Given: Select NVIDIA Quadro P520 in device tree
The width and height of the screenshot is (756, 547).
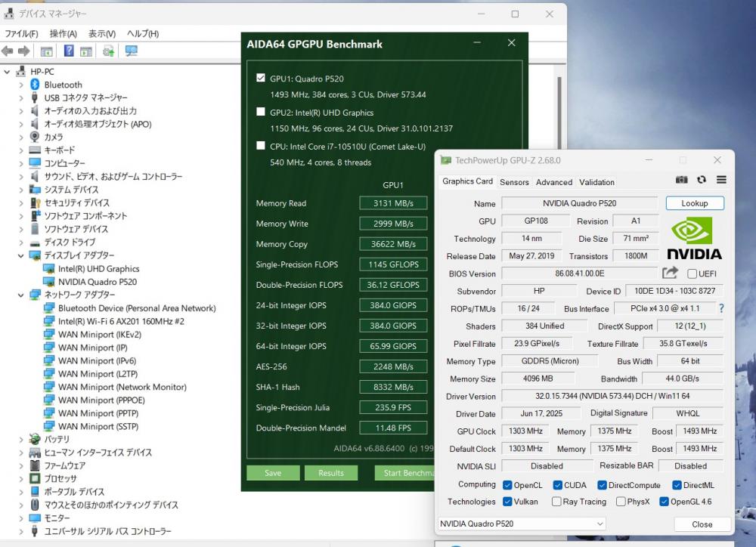Looking at the screenshot, I should tap(97, 282).
